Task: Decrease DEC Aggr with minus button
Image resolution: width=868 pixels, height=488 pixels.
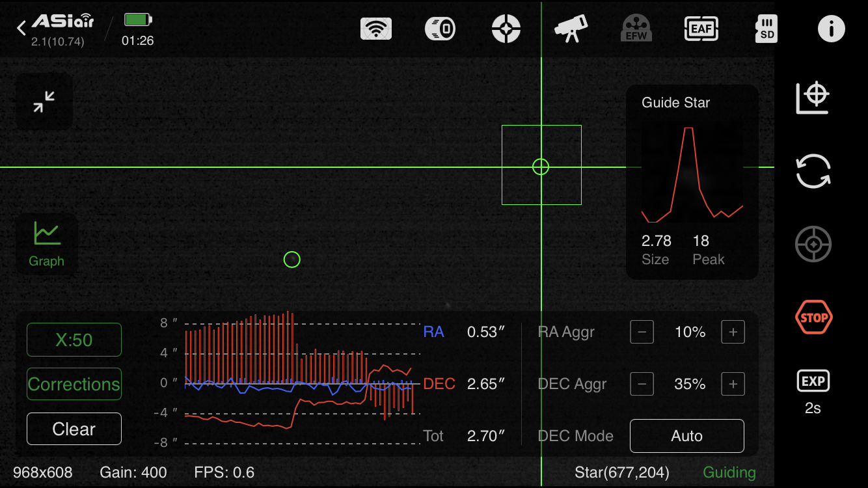Action: 642,385
